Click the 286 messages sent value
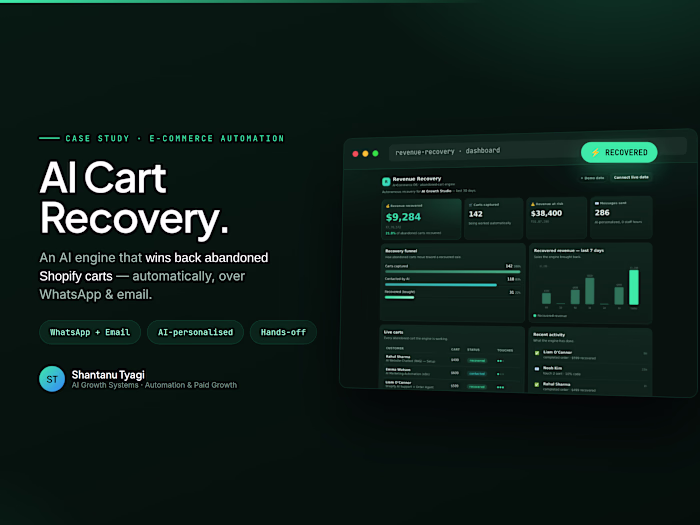The height and width of the screenshot is (525, 700). click(602, 212)
